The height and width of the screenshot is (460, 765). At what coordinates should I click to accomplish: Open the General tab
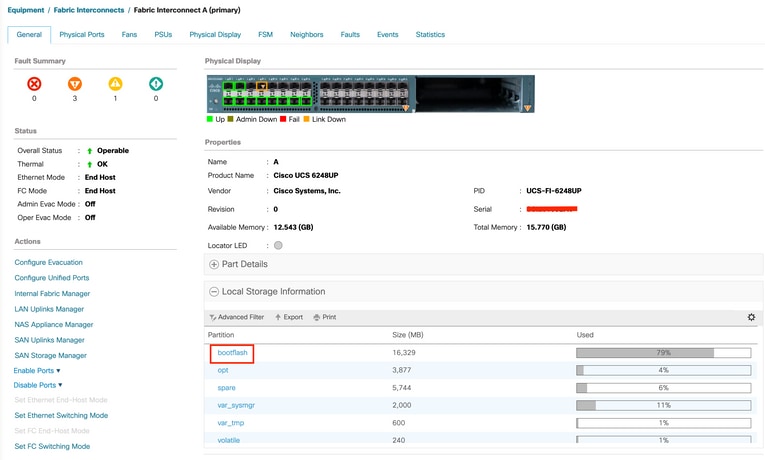tap(29, 35)
